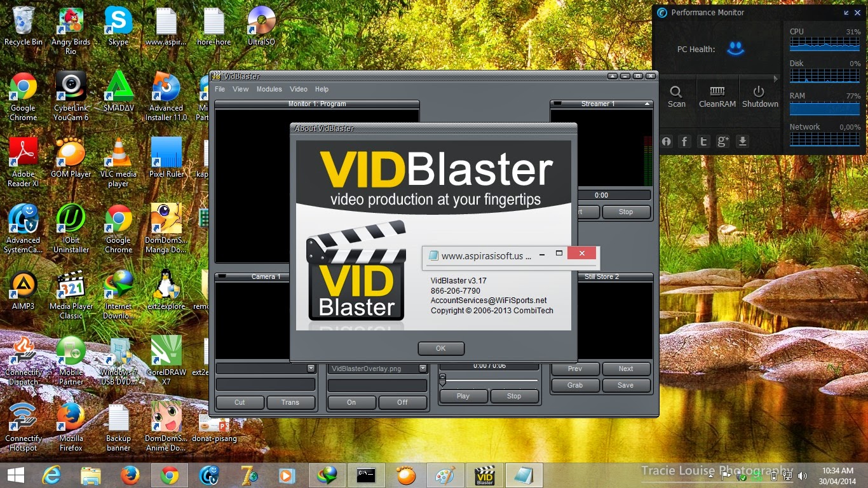Viewport: 868px width, 488px height.
Task: Select the CorelDRAW X7 desktop icon
Action: pos(166,360)
